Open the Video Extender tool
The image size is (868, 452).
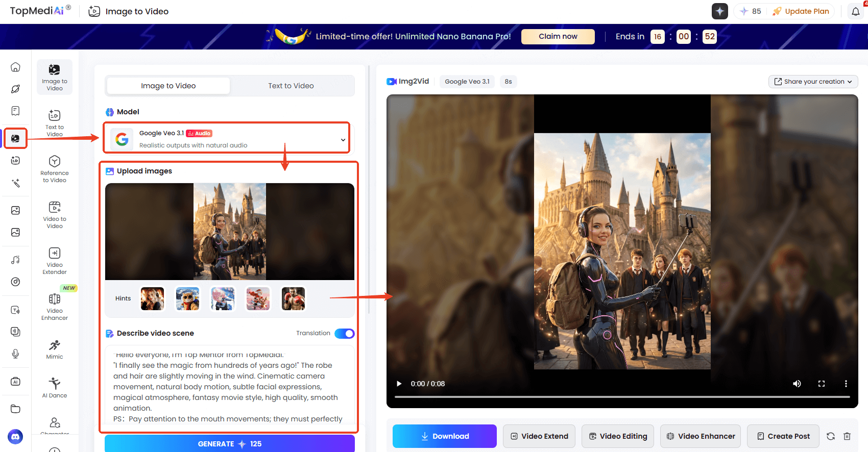coord(55,260)
